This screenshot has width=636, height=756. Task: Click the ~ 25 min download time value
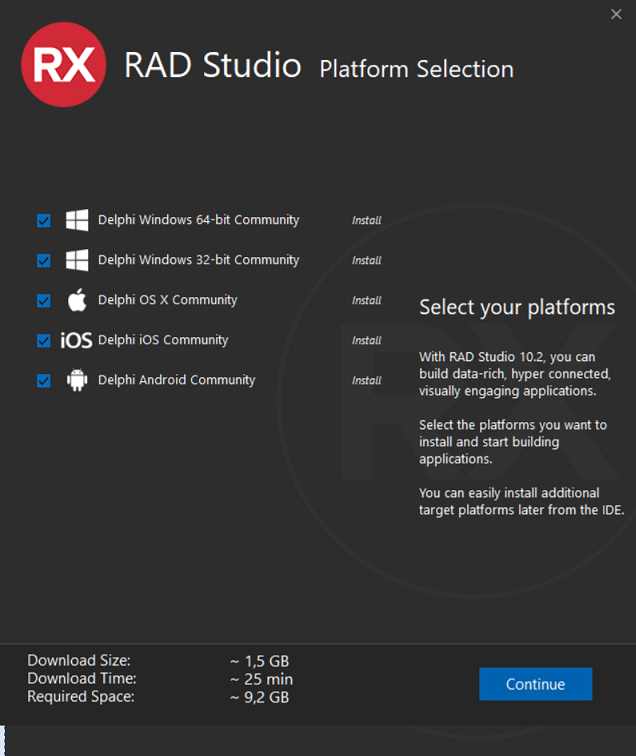[x=261, y=679]
